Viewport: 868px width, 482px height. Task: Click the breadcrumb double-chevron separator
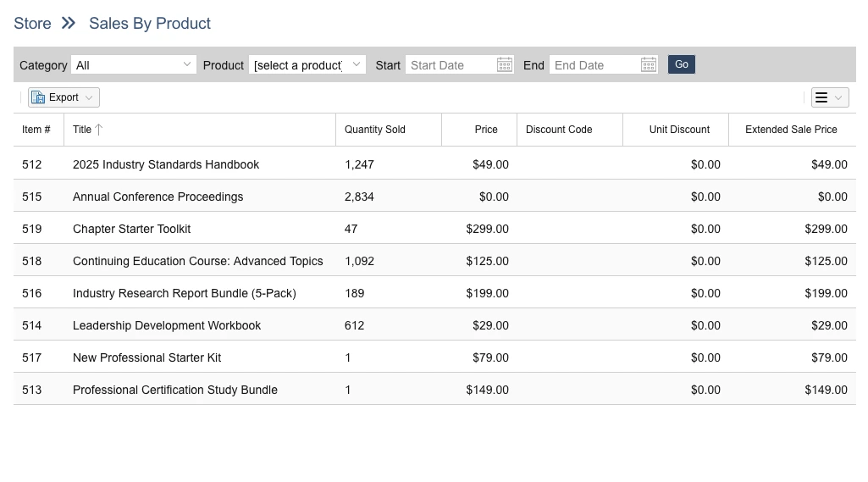click(x=69, y=23)
